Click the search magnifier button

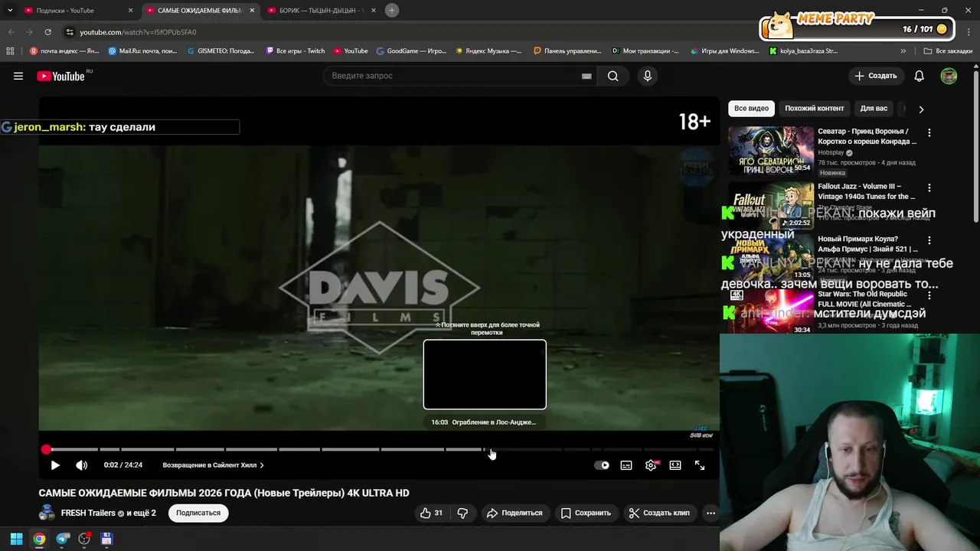pos(612,76)
